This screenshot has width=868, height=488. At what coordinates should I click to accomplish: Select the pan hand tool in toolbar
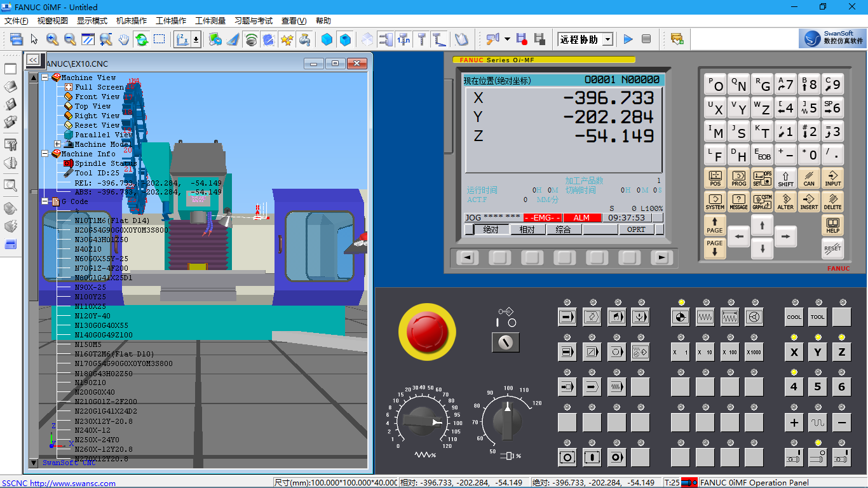pos(123,39)
